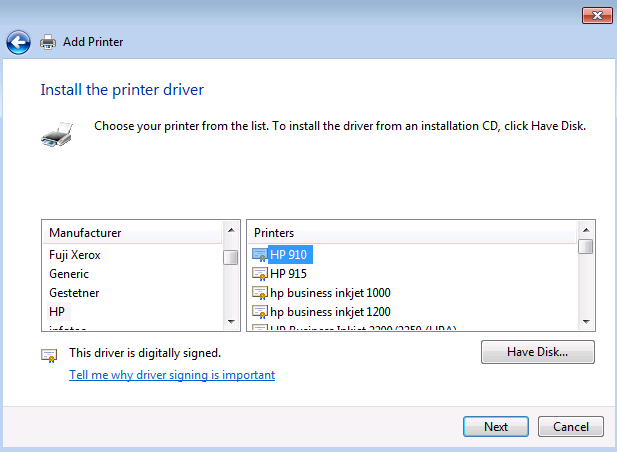Click the Printers list scrollbar thumb
Viewport: 617px width, 452px height.
click(x=586, y=247)
